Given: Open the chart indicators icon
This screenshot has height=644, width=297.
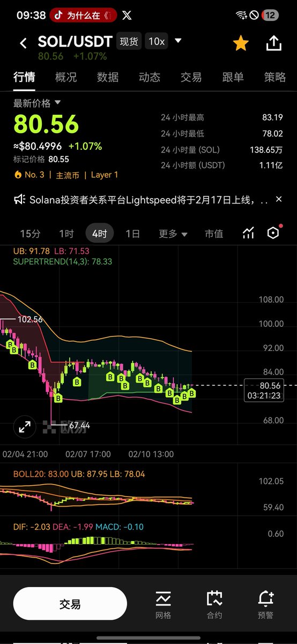Looking at the screenshot, I should 248,233.
